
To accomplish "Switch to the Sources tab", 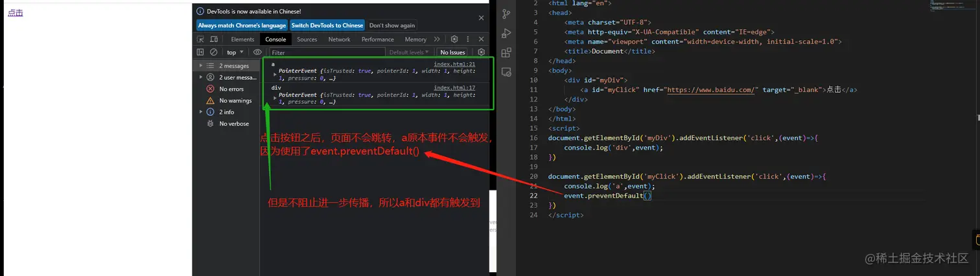I will tap(307, 40).
